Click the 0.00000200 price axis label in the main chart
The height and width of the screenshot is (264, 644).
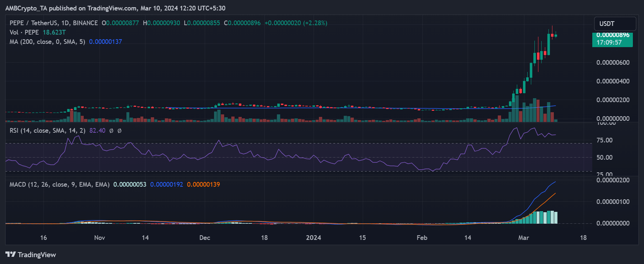coord(613,100)
